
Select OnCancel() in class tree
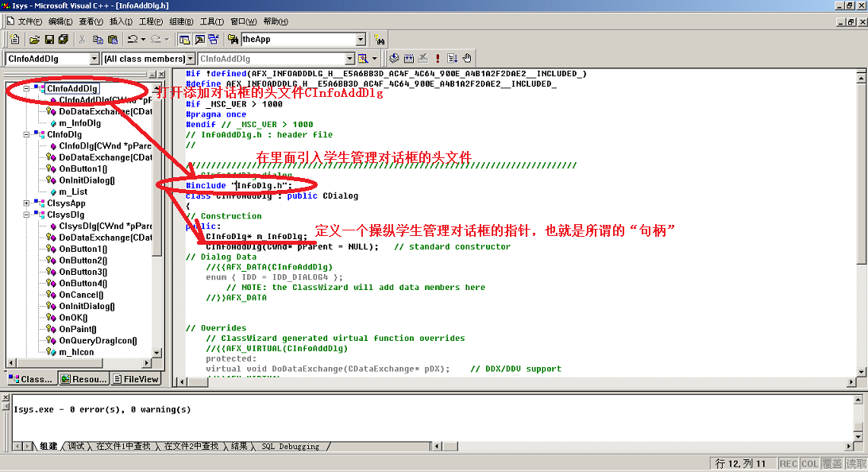click(x=81, y=295)
